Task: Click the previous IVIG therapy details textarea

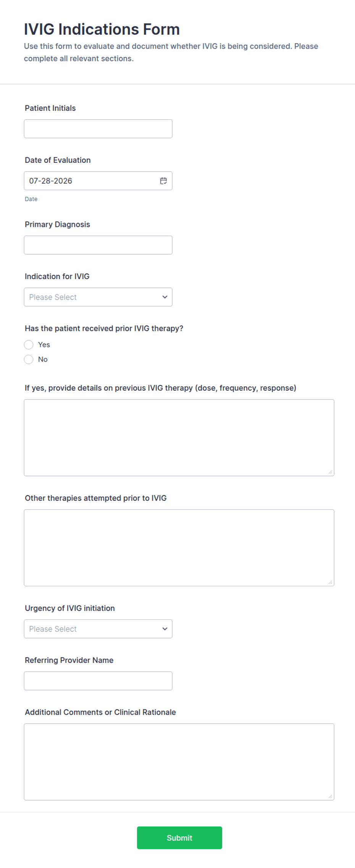Action: coord(179,438)
